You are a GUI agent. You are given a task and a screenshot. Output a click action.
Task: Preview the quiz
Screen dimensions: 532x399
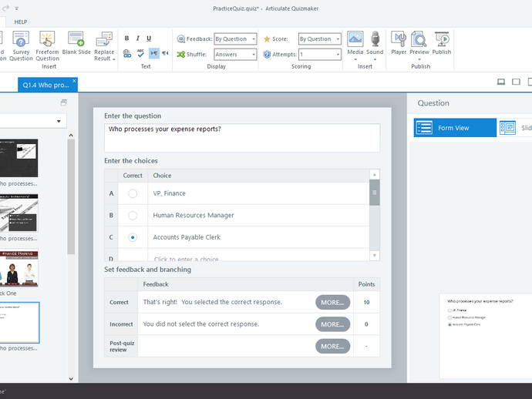(x=419, y=45)
